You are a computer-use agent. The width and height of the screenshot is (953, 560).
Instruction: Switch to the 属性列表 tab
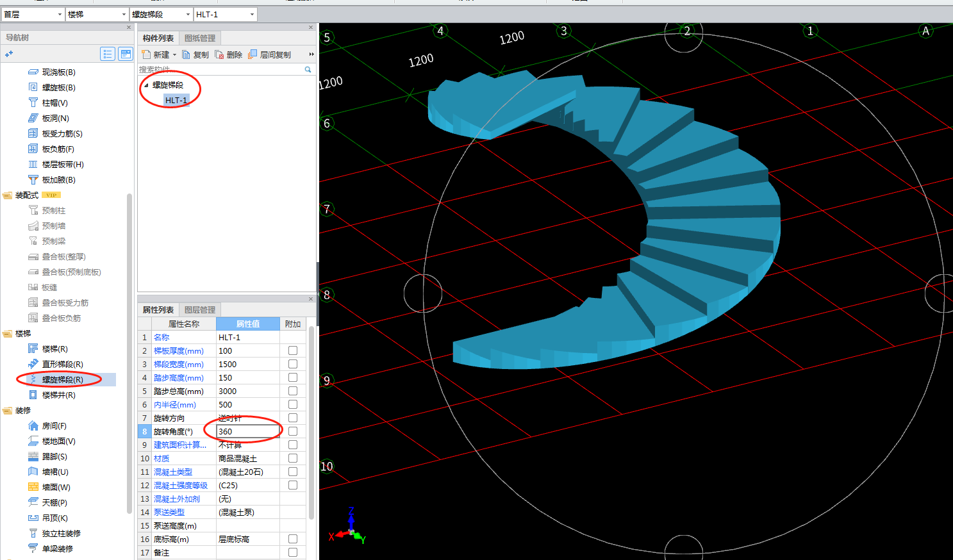point(158,310)
